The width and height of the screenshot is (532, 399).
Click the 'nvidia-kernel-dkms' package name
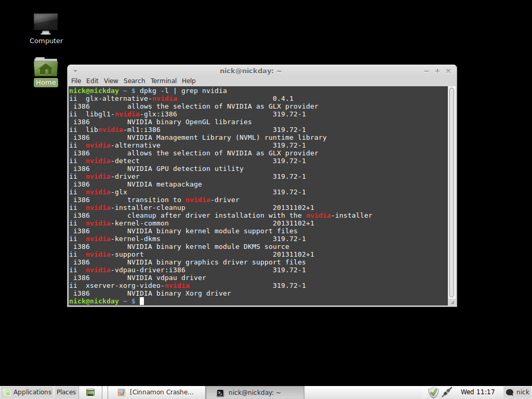[x=123, y=239]
